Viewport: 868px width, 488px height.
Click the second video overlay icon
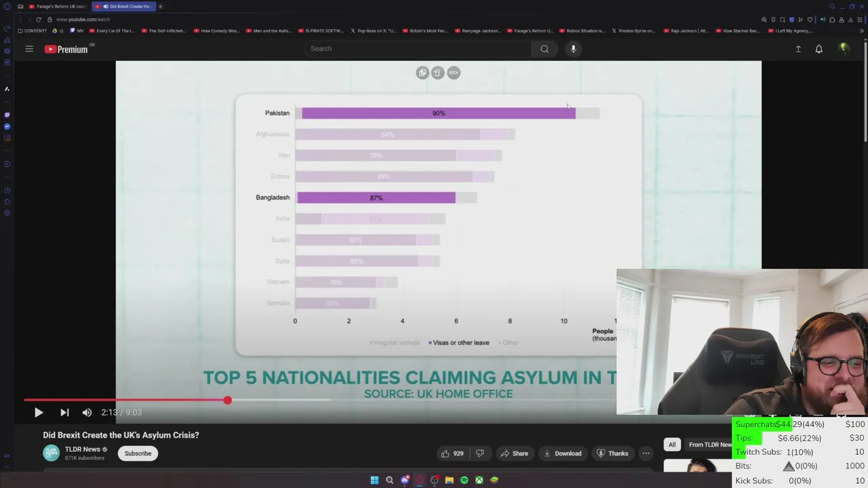[x=437, y=73]
